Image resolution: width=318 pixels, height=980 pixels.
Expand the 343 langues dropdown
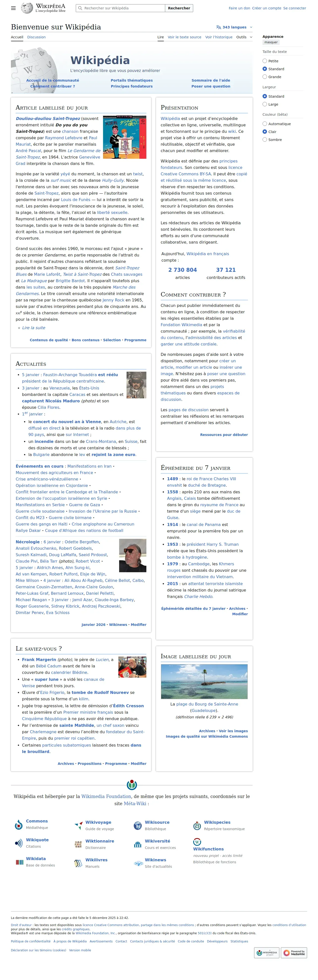point(234,27)
